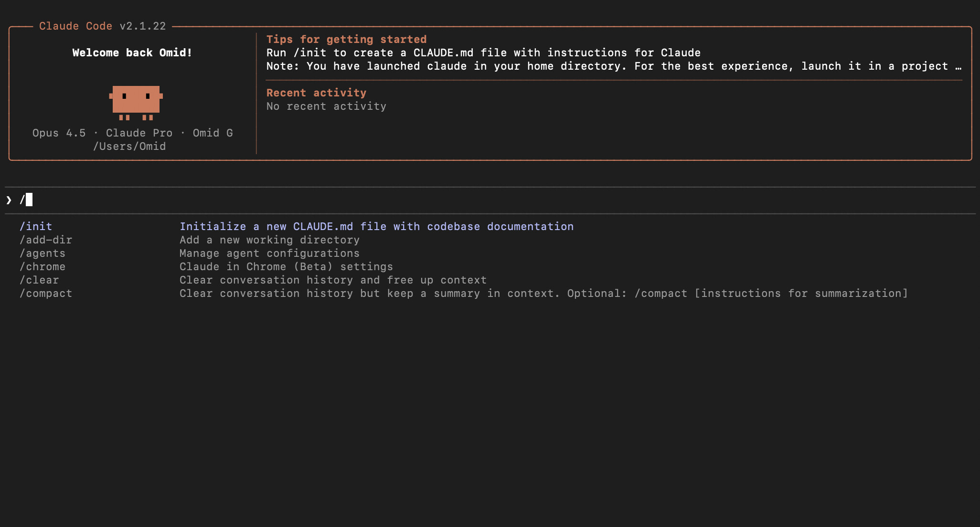Click 'Initialize a new CLAUDE.md file' description
Image resolution: width=980 pixels, height=527 pixels.
[376, 226]
